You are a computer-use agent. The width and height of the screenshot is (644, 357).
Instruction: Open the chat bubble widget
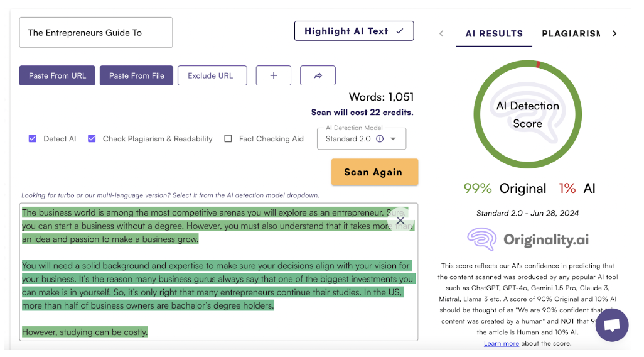click(x=611, y=325)
